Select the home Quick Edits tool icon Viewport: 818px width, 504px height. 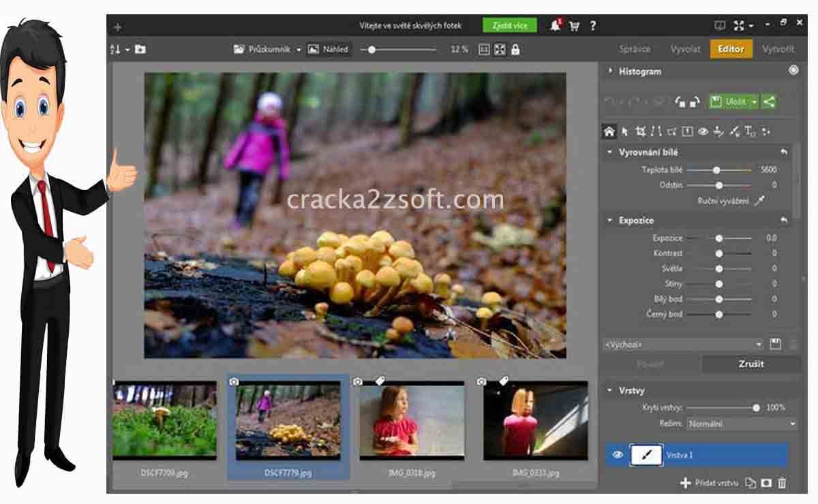[x=609, y=131]
